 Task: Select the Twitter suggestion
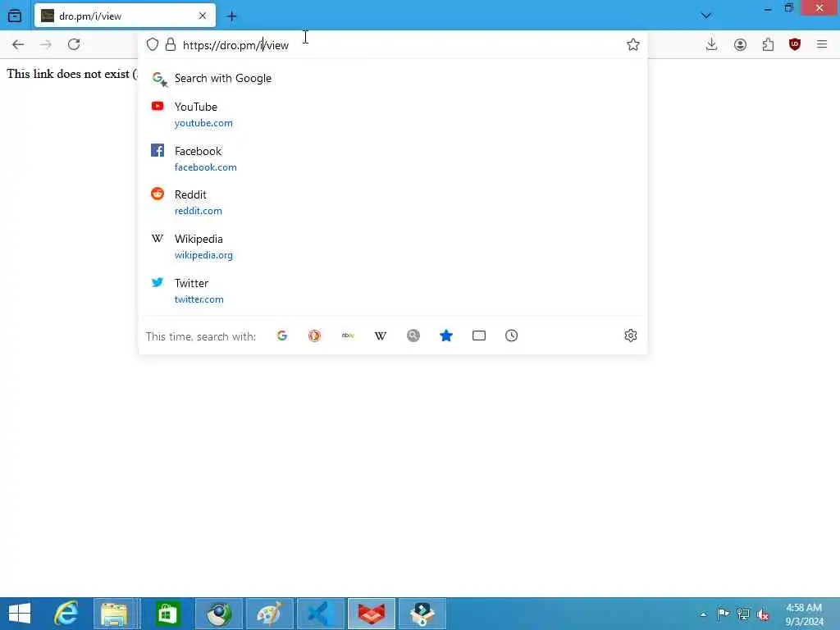[x=393, y=291]
